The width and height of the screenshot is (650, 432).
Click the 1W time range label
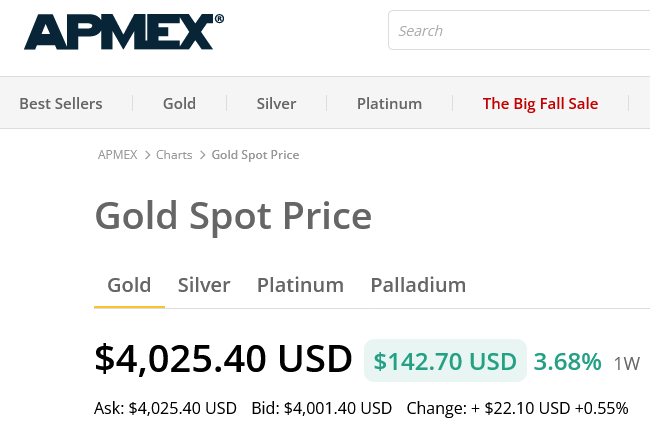tap(626, 362)
